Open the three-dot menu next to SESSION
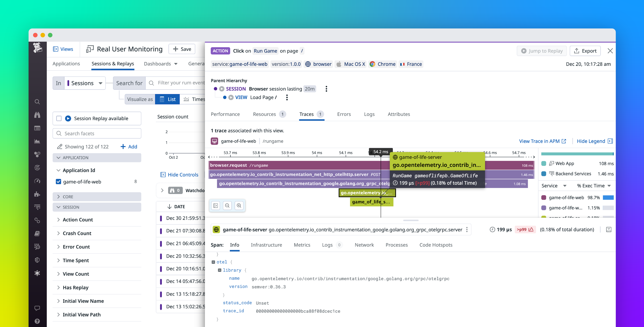The height and width of the screenshot is (327, 644). tap(326, 89)
